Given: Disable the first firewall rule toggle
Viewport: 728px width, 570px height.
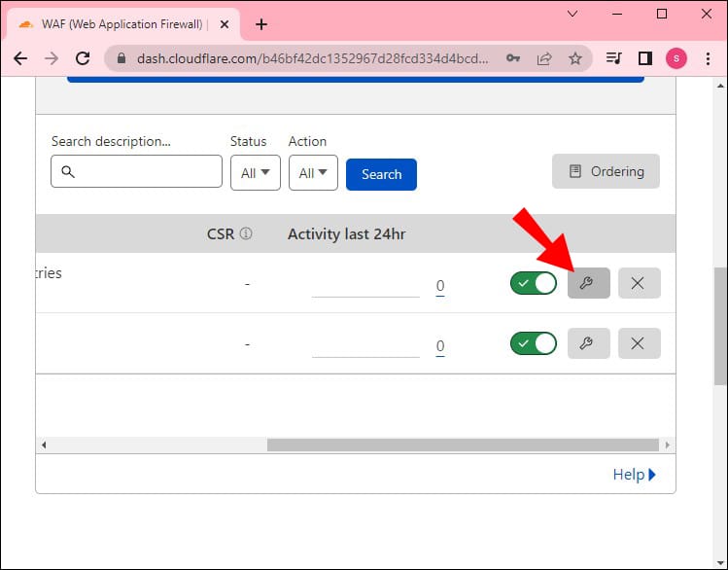Looking at the screenshot, I should (x=533, y=283).
